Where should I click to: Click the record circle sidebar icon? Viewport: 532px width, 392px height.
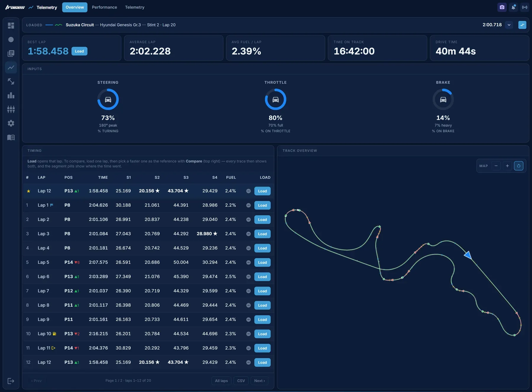11,40
